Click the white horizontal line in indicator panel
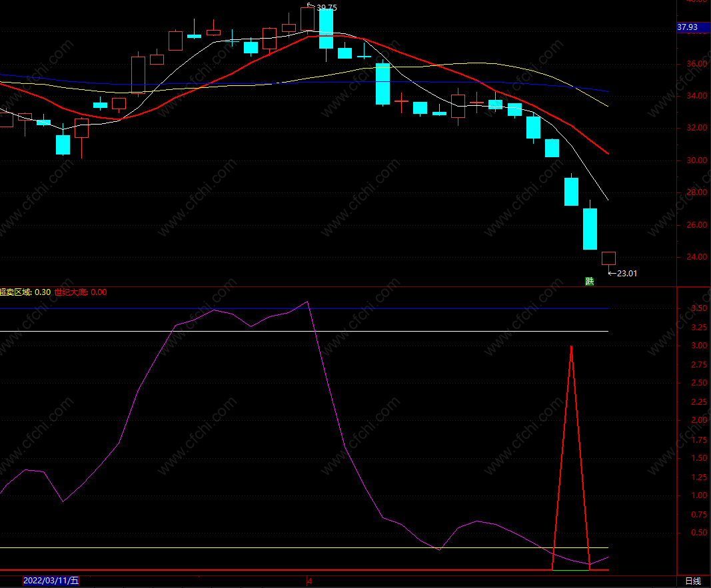 [x=304, y=331]
